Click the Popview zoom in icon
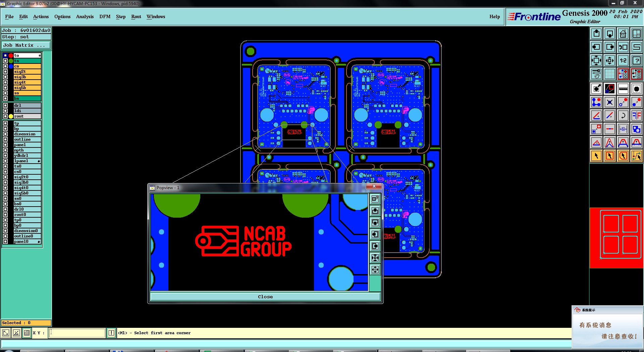The height and width of the screenshot is (352, 644). (375, 258)
